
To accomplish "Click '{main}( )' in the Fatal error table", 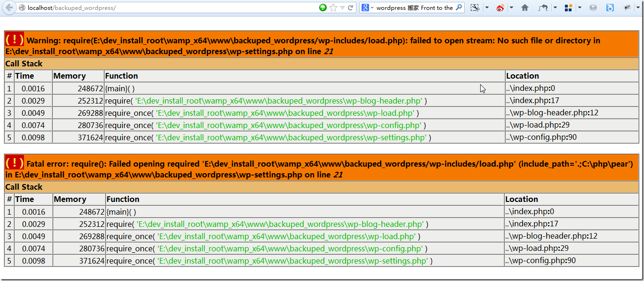I will point(121,212).
